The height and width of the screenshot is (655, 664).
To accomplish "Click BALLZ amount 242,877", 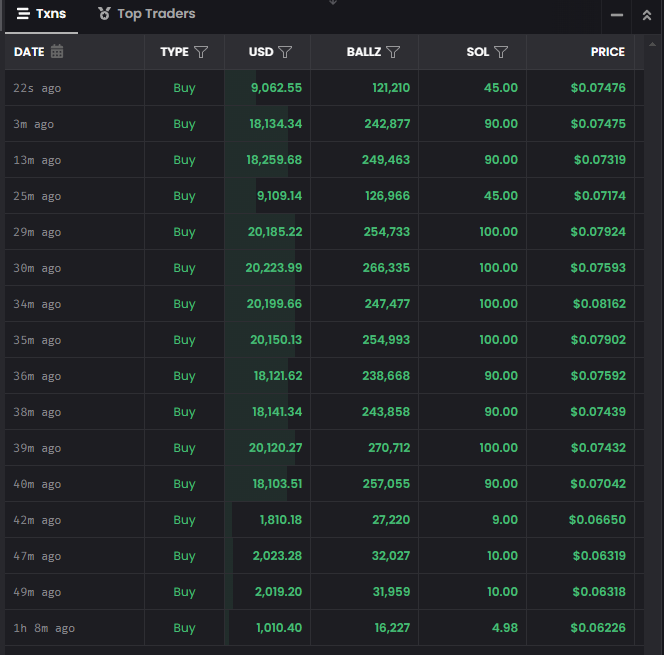I will (387, 124).
